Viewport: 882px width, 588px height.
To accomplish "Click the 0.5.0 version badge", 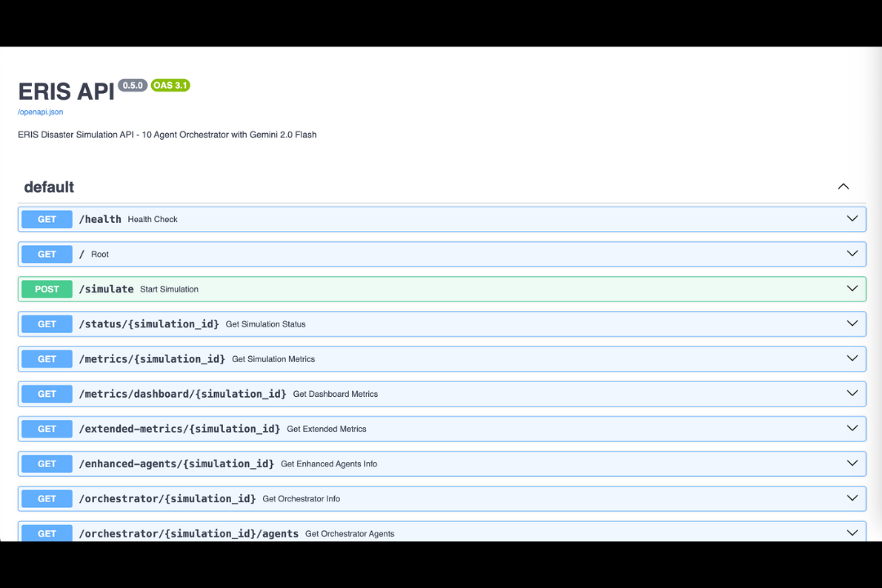I will pyautogui.click(x=133, y=86).
